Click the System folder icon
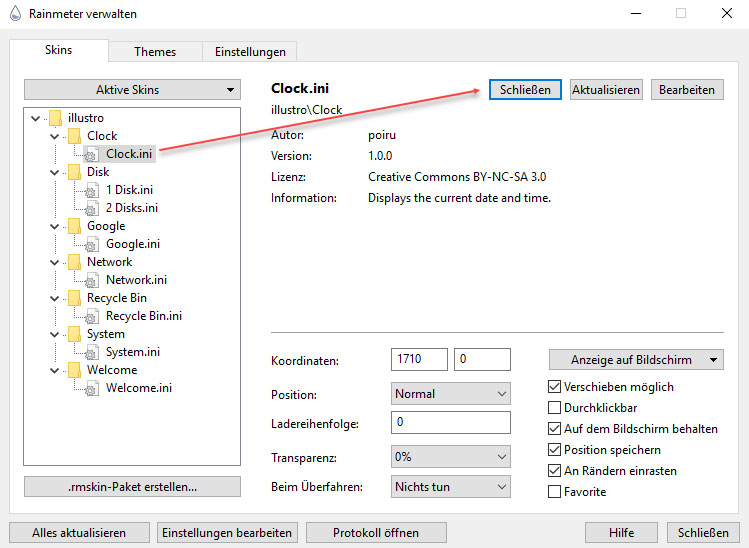Image resolution: width=749 pixels, height=548 pixels. coord(75,334)
